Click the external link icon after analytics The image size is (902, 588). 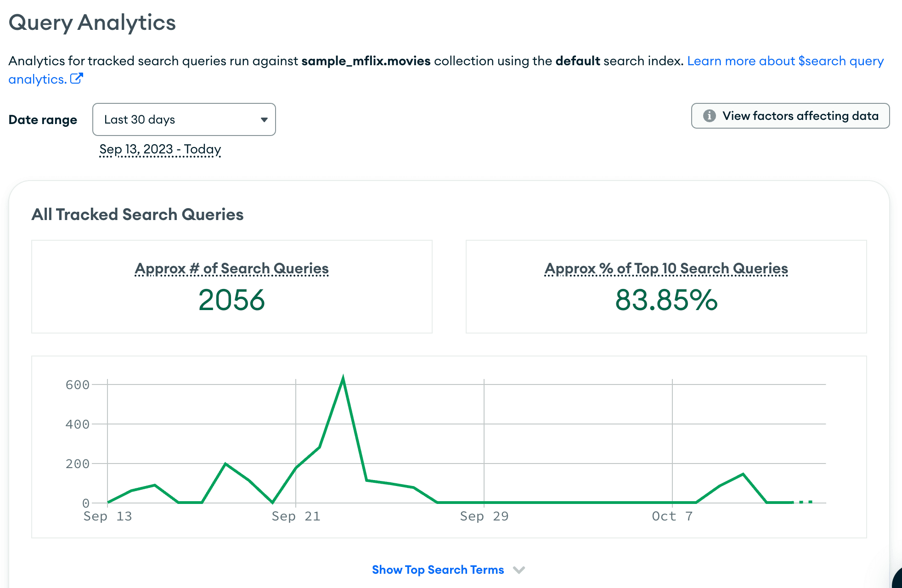click(x=76, y=79)
